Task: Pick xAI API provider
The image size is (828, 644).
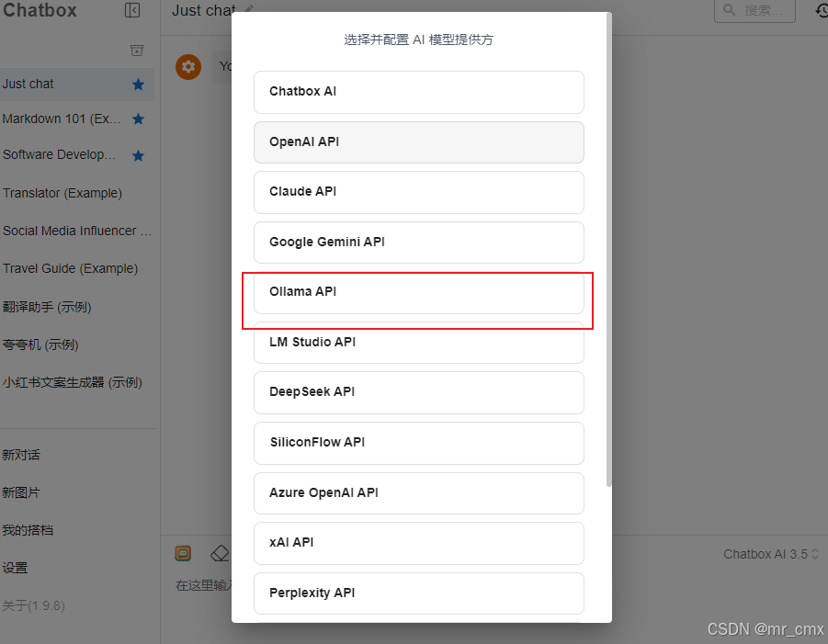Action: pyautogui.click(x=419, y=543)
